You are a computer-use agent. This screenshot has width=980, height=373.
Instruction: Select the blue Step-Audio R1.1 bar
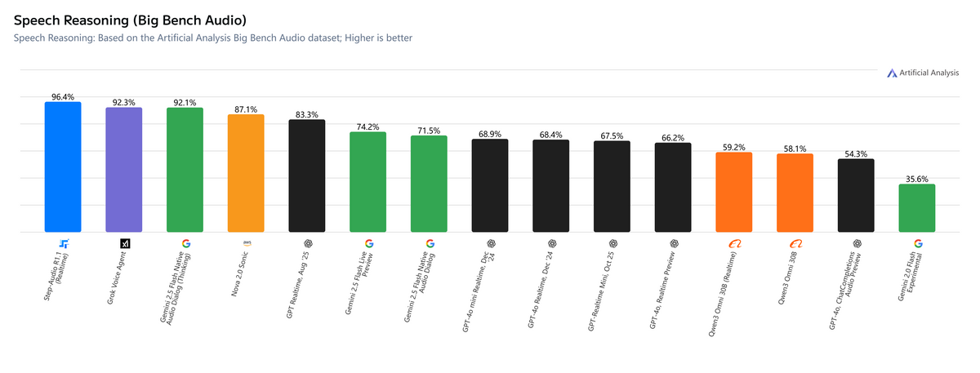point(63,167)
